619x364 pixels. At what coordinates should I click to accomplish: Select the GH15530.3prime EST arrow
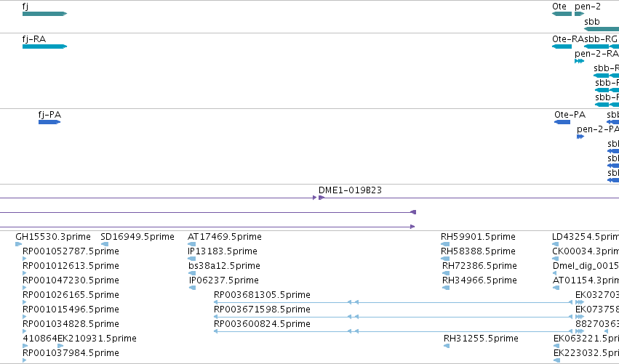click(19, 244)
